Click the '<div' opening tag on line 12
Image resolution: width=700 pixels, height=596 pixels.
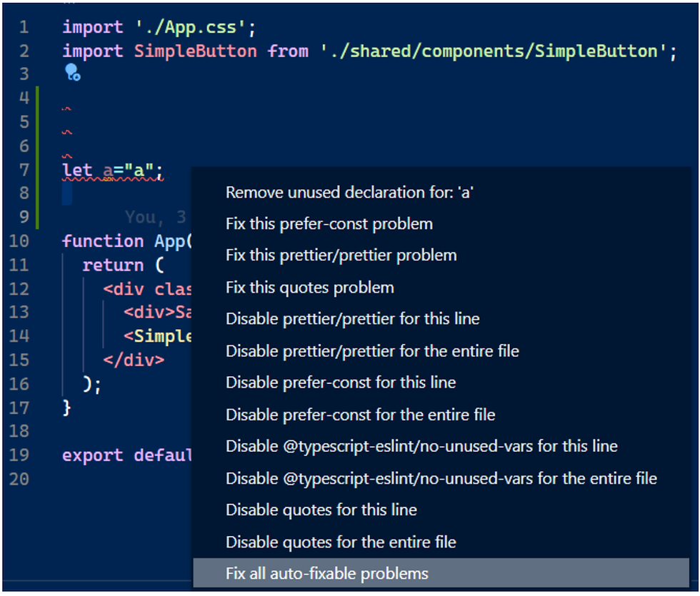(x=123, y=289)
